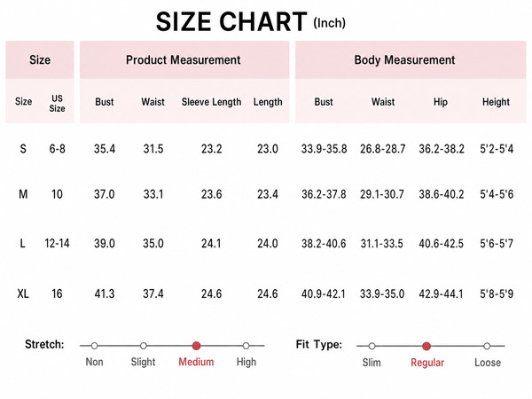Click the US Size column header
532x399 pixels.
[x=57, y=103]
